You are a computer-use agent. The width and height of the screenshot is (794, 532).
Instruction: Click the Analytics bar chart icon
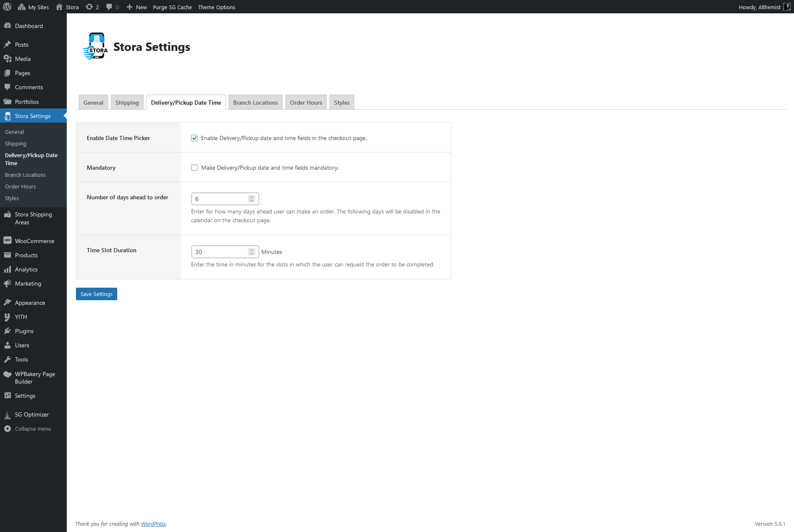pos(8,269)
